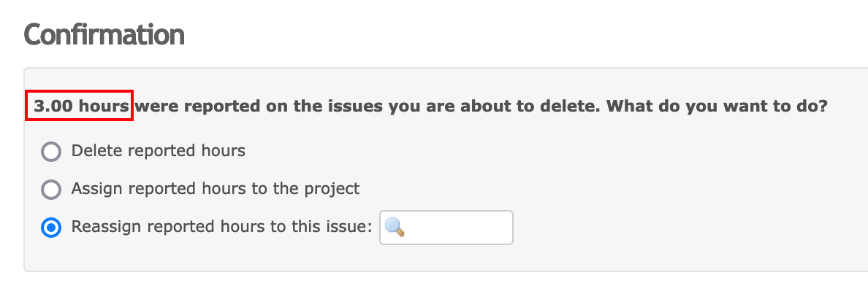Click the "Assign reported hours to the project" label
Screen dimensions: 868x283
pos(216,189)
